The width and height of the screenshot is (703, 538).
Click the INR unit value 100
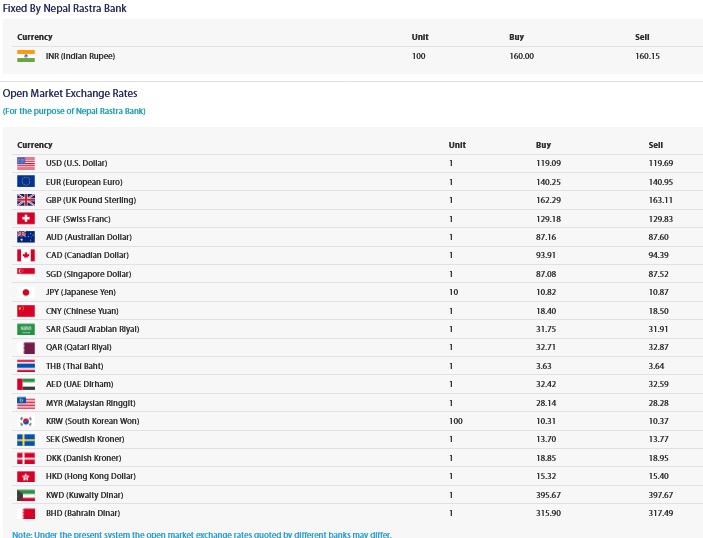(419, 56)
